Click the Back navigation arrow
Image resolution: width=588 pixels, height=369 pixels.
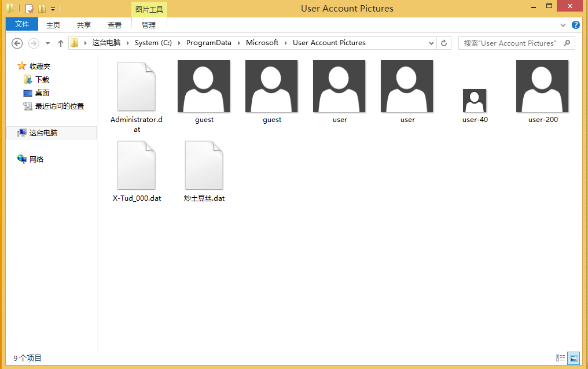click(x=17, y=43)
